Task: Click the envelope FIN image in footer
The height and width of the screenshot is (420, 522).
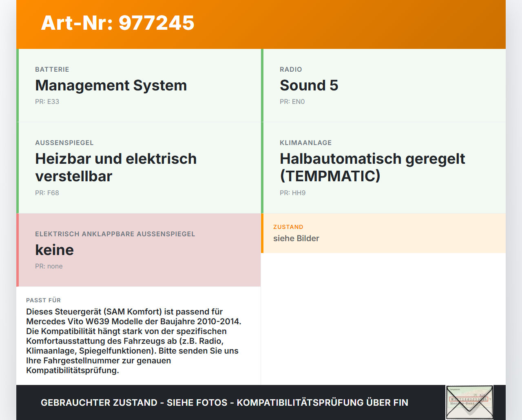Action: click(x=469, y=402)
